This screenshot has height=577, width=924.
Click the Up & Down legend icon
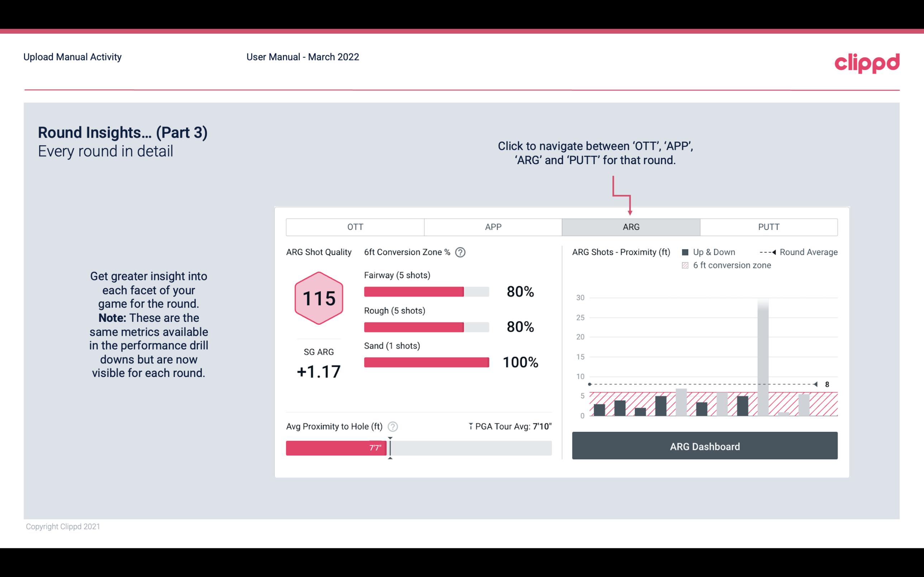tap(686, 251)
